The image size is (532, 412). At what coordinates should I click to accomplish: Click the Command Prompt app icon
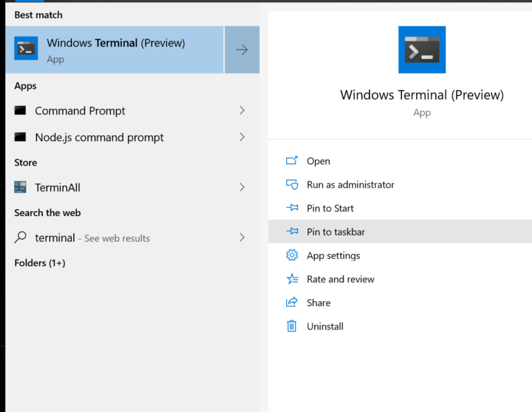pyautogui.click(x=20, y=110)
